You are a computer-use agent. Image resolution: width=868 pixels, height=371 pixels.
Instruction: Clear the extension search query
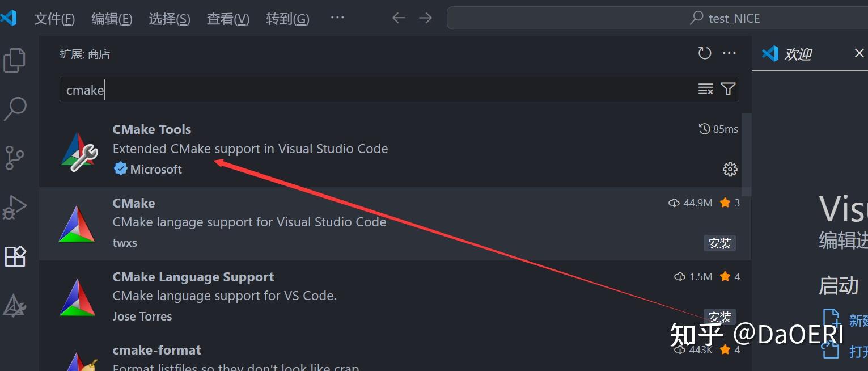coord(705,89)
